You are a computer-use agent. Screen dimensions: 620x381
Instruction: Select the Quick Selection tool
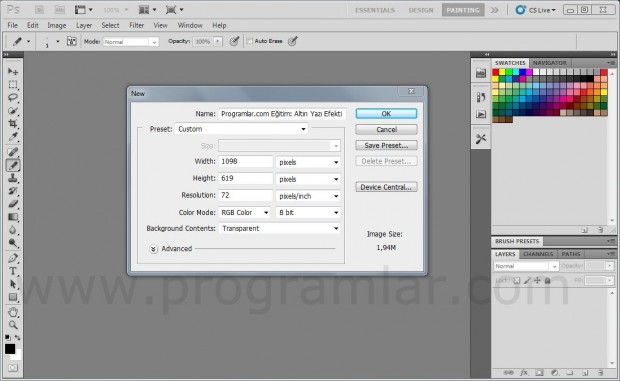tap(13, 111)
